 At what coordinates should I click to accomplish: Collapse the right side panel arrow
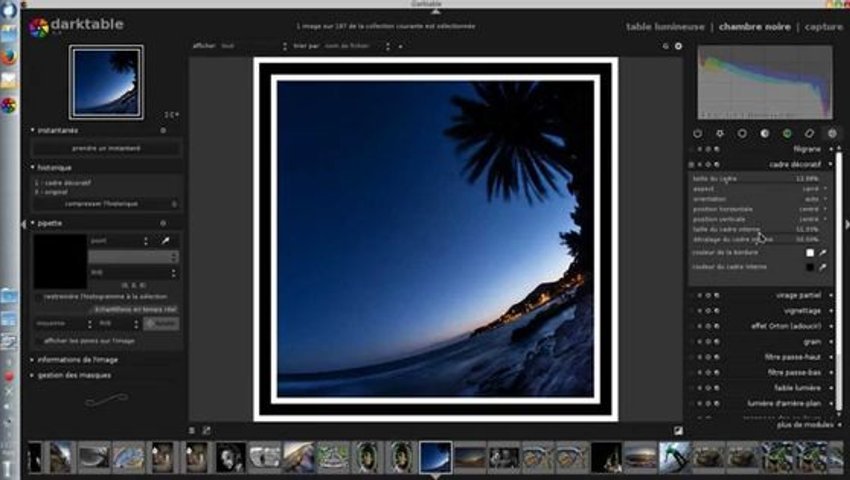pyautogui.click(x=847, y=224)
